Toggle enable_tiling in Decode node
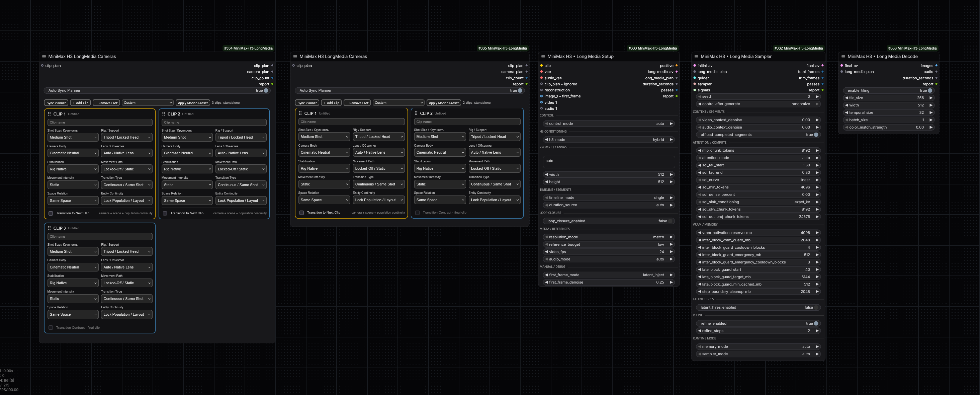 (x=889, y=91)
